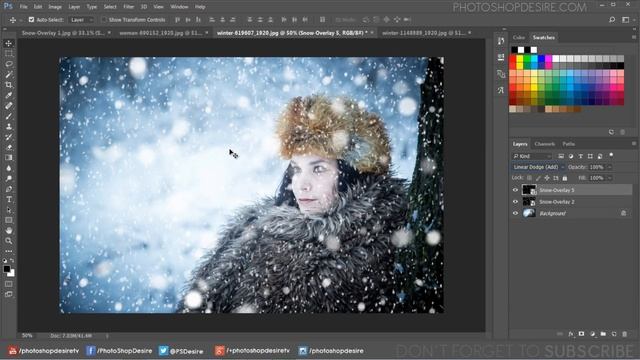This screenshot has height=360, width=640.
Task: Open the Layers panel flyout menu
Action: 634,144
